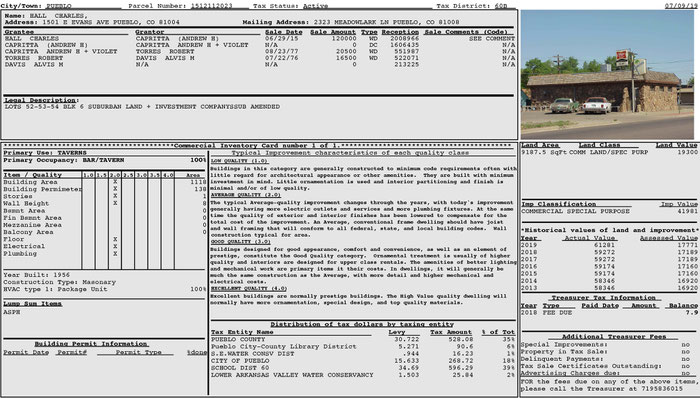Click Primary Use: TAVERNS

point(45,153)
